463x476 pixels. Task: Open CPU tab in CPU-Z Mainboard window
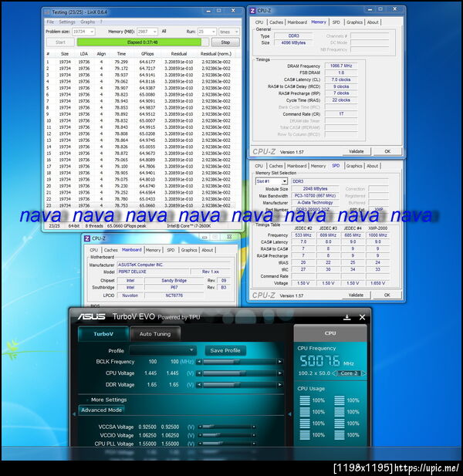94,250
